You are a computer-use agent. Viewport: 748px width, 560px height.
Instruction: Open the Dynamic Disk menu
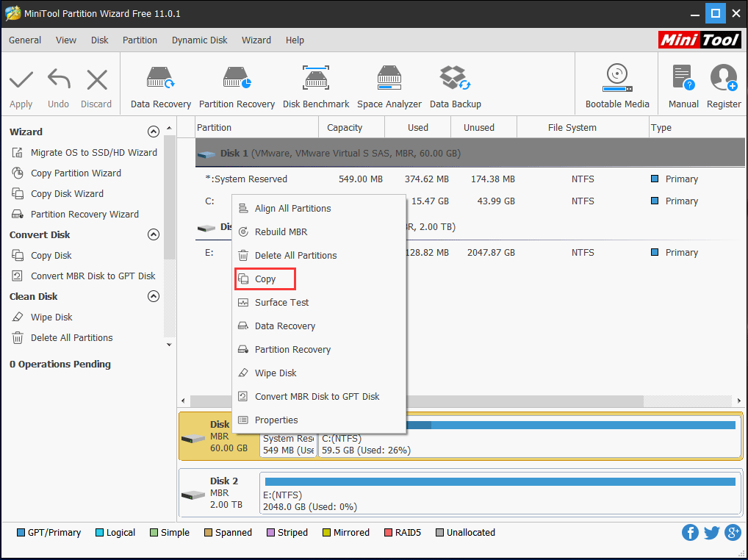199,40
